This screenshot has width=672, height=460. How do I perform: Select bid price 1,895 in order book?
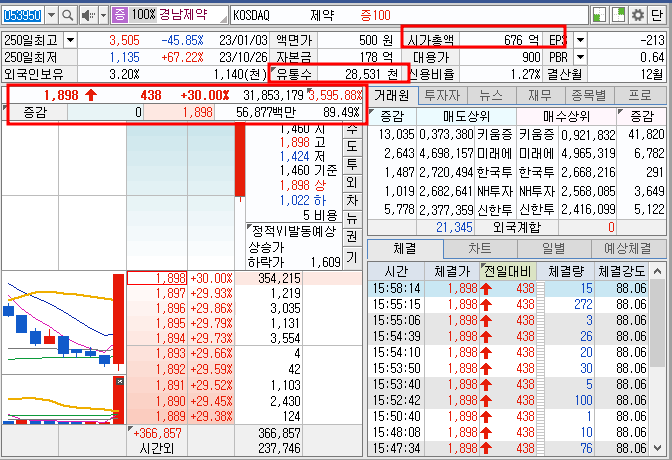pos(157,324)
